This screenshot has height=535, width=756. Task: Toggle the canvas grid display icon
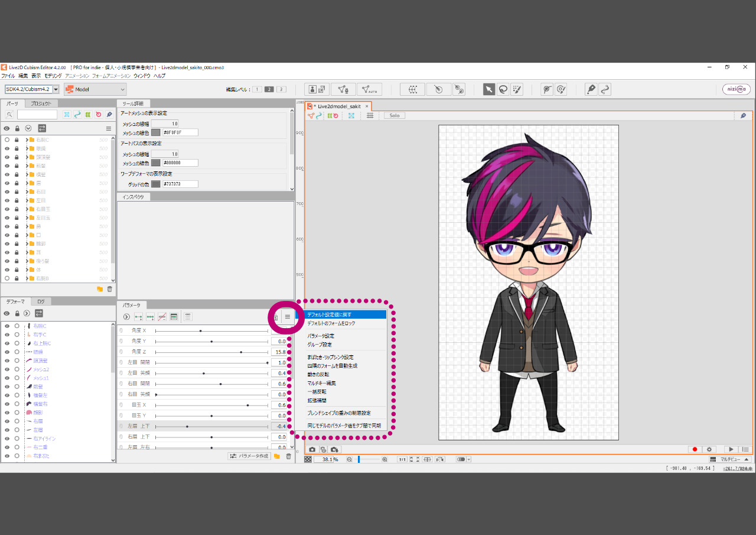click(x=370, y=115)
